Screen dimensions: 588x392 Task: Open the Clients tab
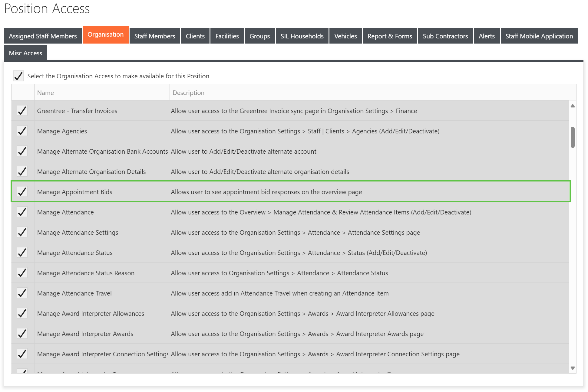point(195,36)
